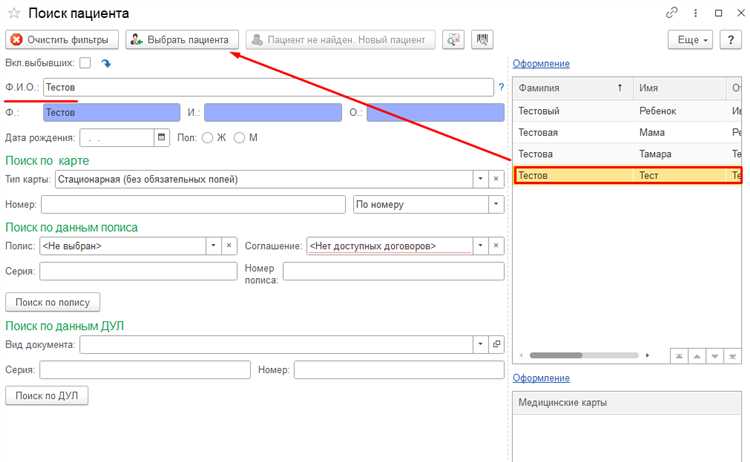Image resolution: width=750 pixels, height=462 pixels.
Task: Open the calendar picker for Дата рождения
Action: [x=162, y=138]
